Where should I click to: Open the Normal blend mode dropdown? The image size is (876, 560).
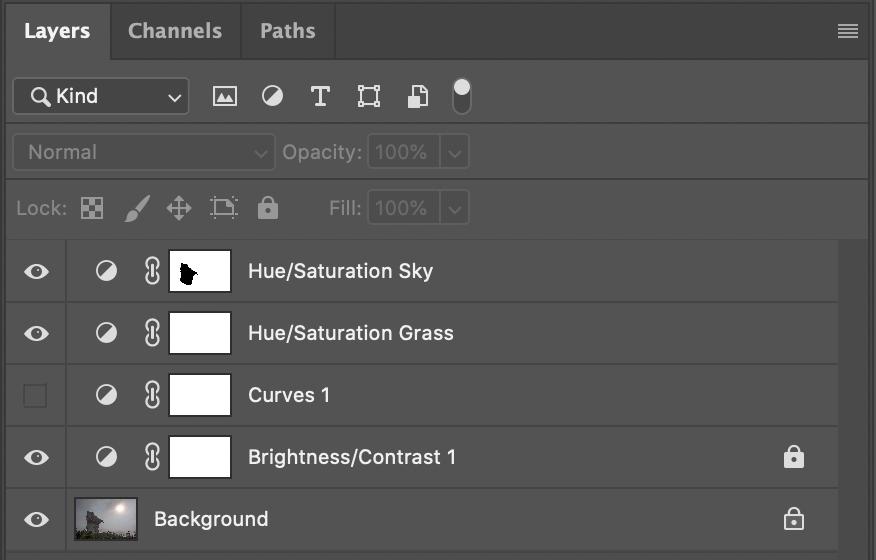click(143, 152)
